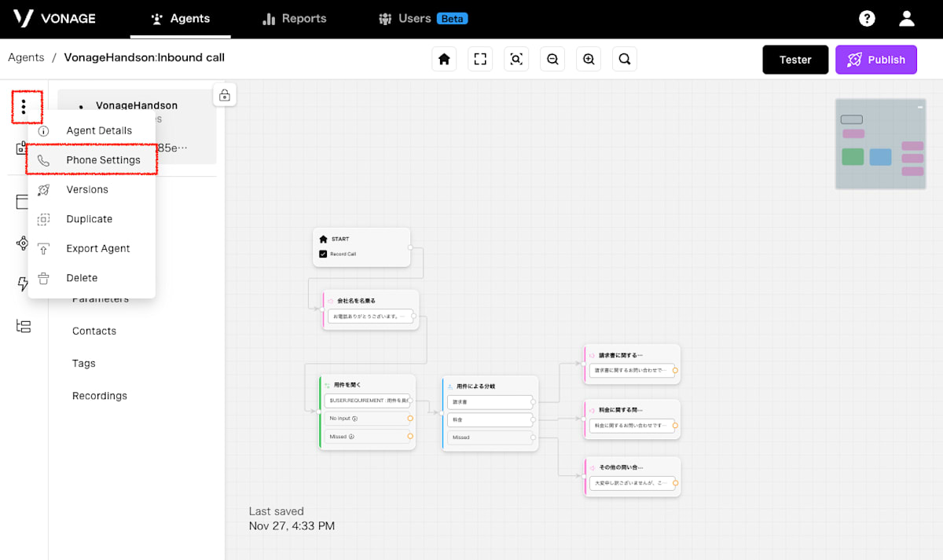Open the Users Beta tab
Screen dimensions: 943x560
[x=422, y=18]
